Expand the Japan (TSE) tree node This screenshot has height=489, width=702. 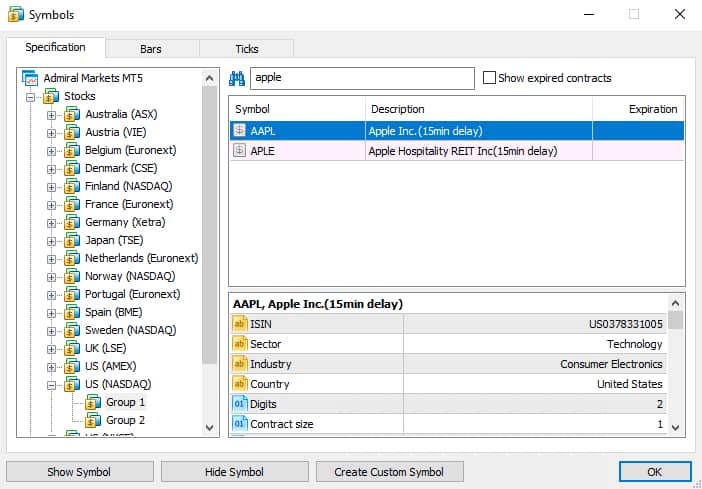[51, 241]
